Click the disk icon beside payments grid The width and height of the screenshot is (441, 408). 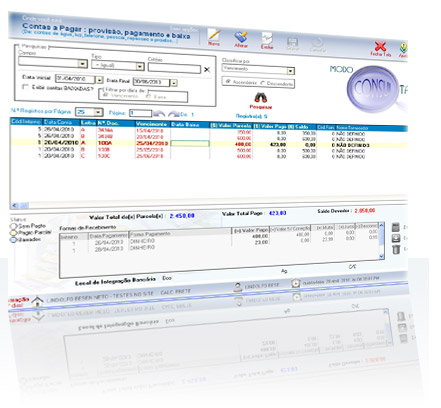[396, 238]
